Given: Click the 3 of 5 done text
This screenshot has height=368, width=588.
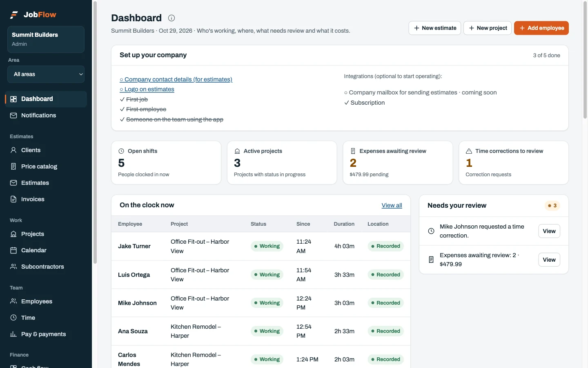Looking at the screenshot, I should (x=547, y=55).
